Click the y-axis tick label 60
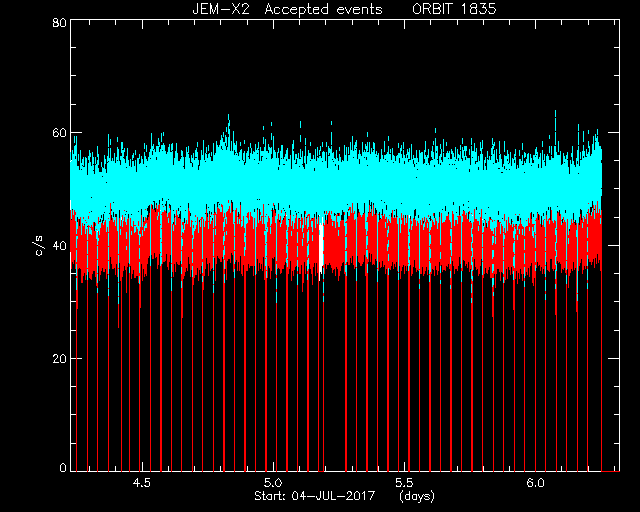This screenshot has height=512, width=640. click(x=60, y=133)
